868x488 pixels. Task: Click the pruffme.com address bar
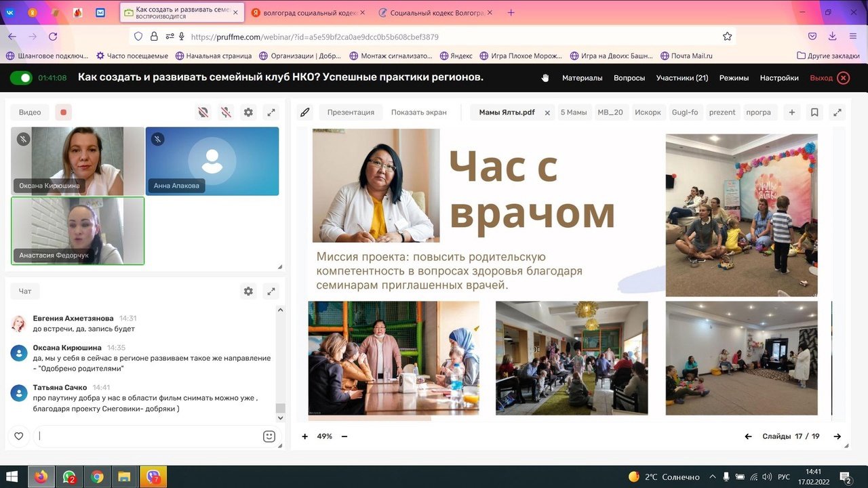(432, 37)
